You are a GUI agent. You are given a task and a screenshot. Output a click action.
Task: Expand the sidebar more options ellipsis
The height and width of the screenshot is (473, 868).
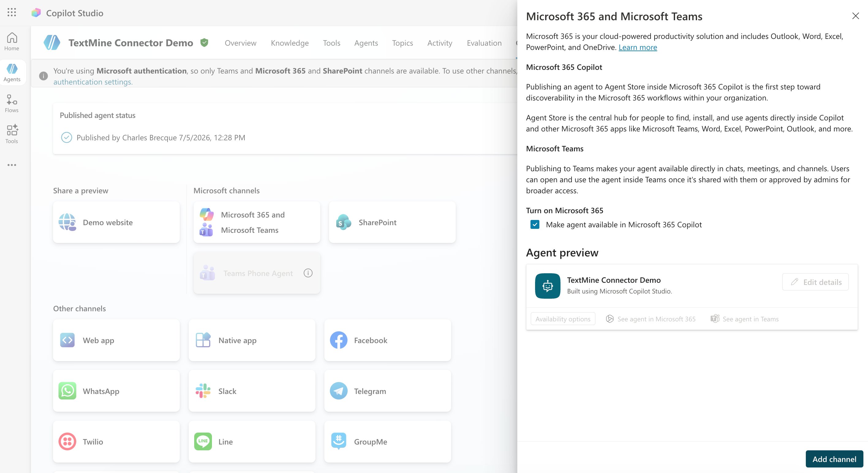tap(12, 165)
